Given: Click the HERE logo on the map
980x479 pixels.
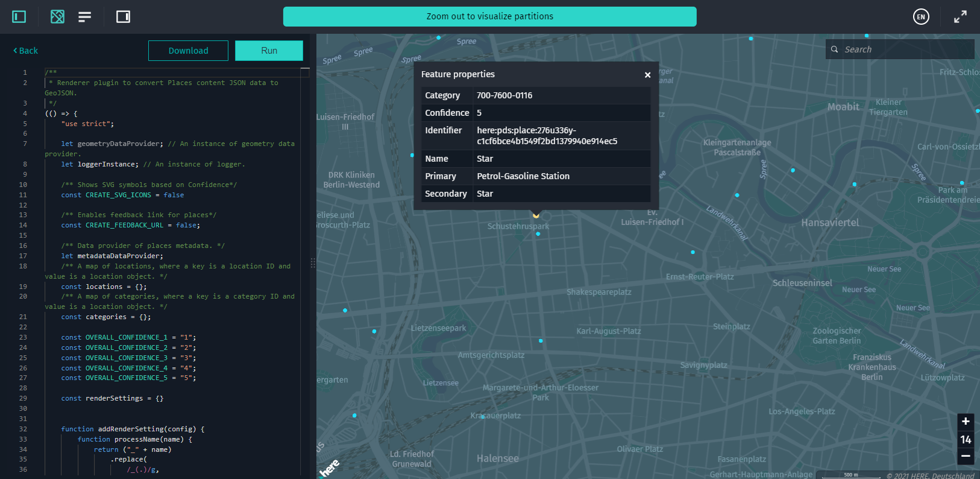Looking at the screenshot, I should (x=329, y=468).
